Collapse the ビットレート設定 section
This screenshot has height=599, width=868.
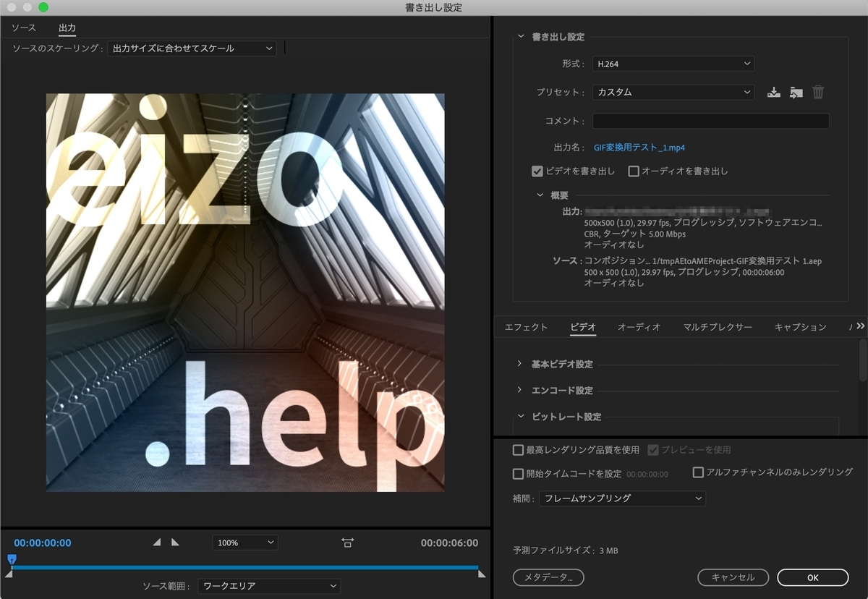(x=521, y=417)
